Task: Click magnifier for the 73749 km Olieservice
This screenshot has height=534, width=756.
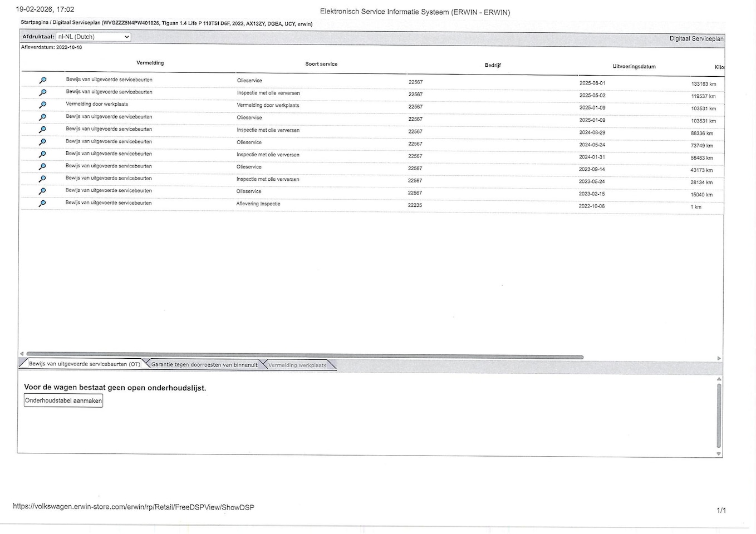Action: [x=42, y=142]
